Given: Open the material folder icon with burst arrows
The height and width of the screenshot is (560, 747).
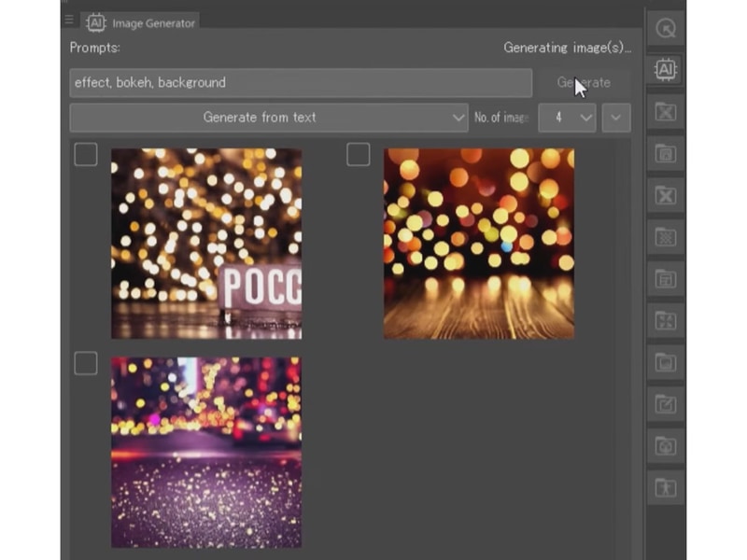Looking at the screenshot, I should pyautogui.click(x=666, y=320).
